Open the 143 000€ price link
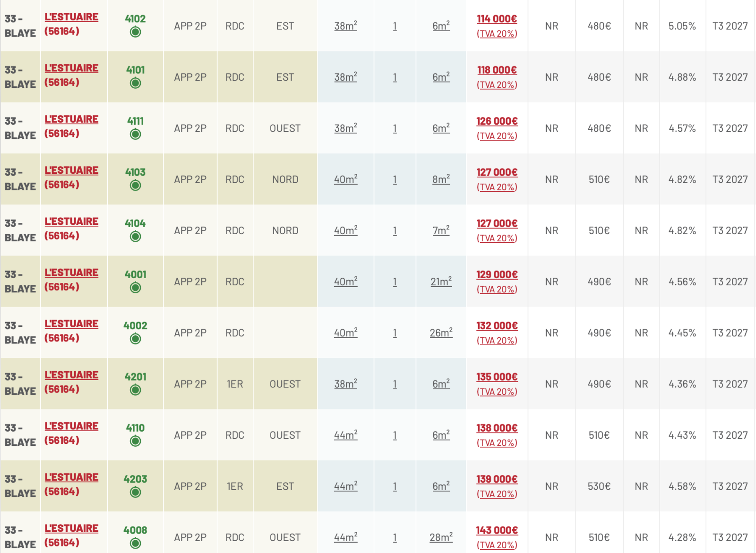The height and width of the screenshot is (553, 756). pyautogui.click(x=497, y=530)
